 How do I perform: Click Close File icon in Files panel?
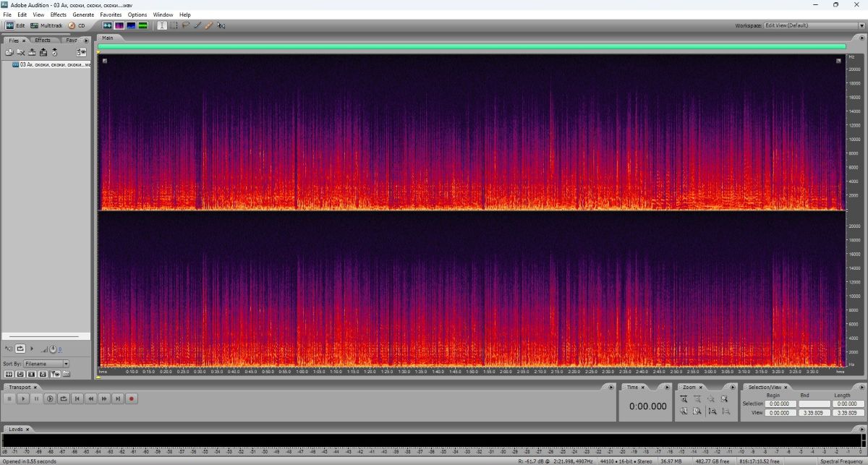click(21, 52)
